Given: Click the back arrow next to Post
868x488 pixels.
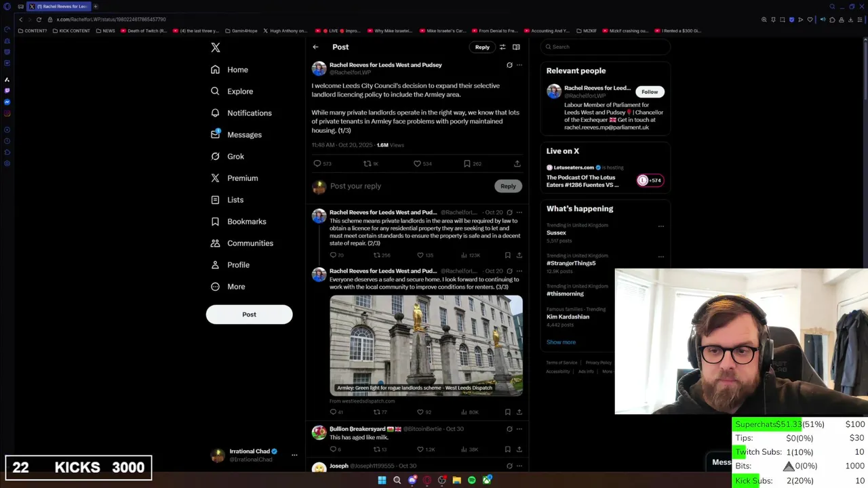Looking at the screenshot, I should point(315,47).
